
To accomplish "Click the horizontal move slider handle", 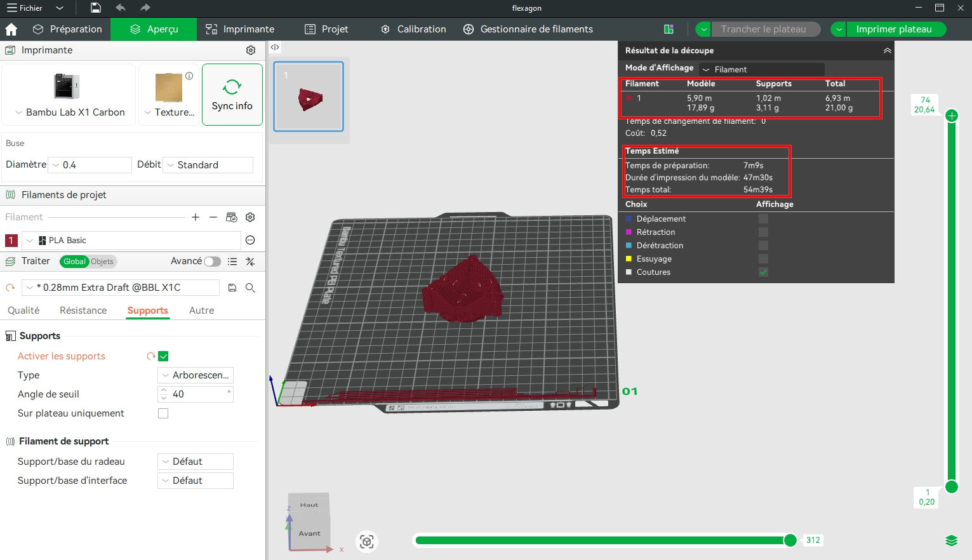I will click(x=790, y=540).
